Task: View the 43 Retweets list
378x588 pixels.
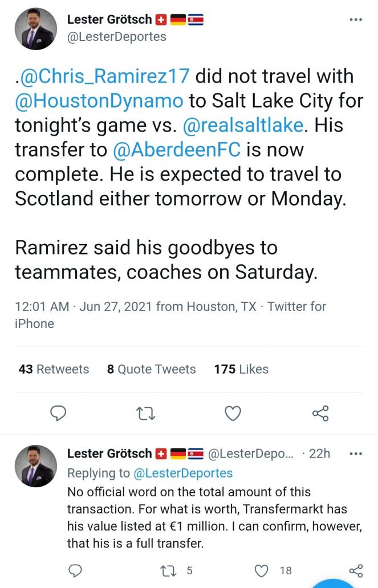Action: [54, 369]
